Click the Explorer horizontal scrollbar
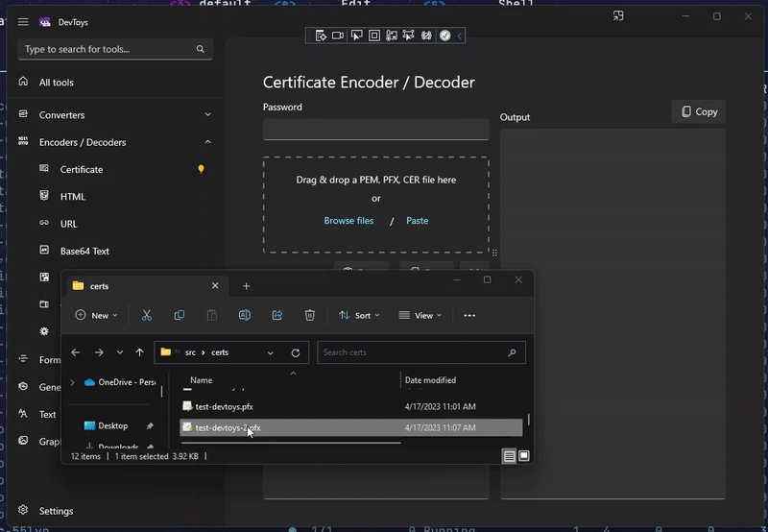This screenshot has width=768, height=532. point(291,443)
